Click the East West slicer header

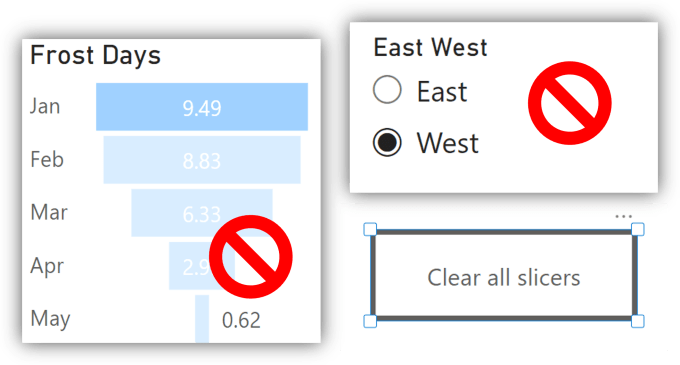pos(430,47)
